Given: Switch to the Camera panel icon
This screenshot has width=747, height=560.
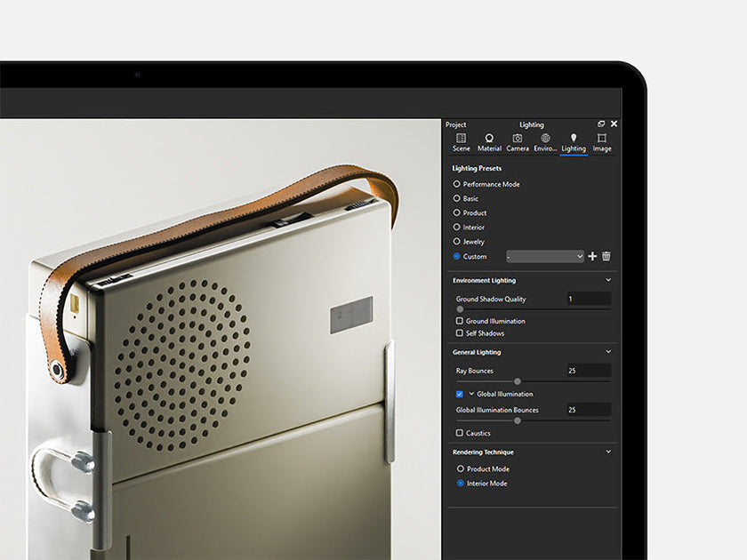Looking at the screenshot, I should 519,140.
